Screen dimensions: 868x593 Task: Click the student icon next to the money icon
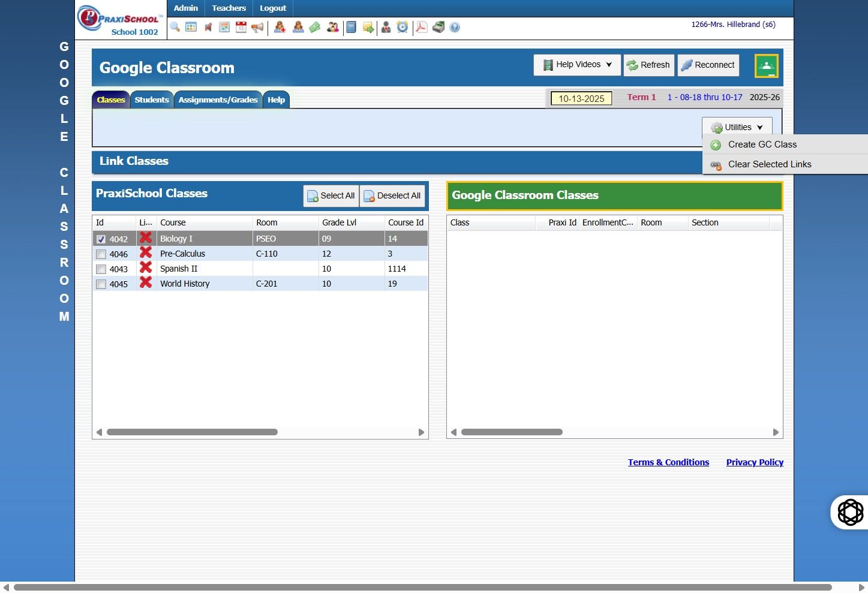point(298,27)
